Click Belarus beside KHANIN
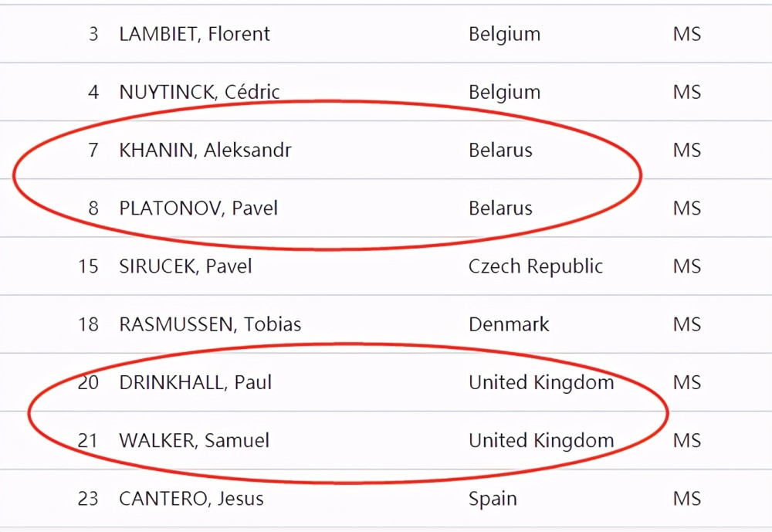Image resolution: width=772 pixels, height=532 pixels. (501, 151)
